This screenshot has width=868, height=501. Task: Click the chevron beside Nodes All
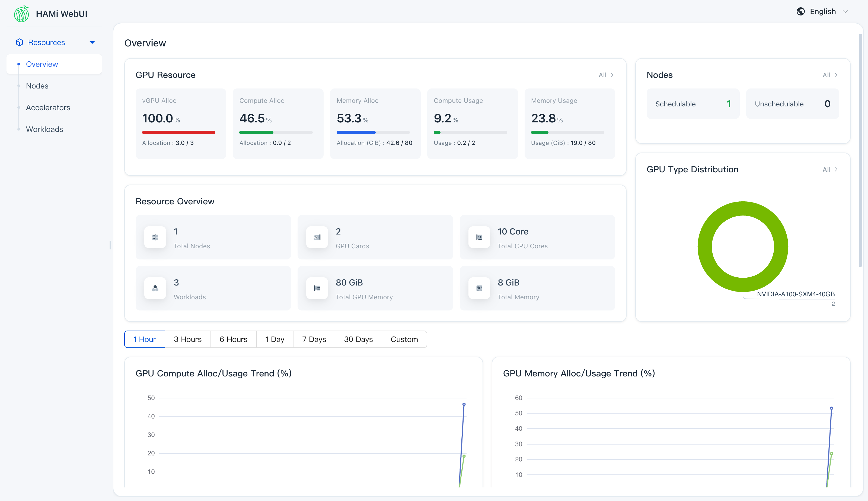(x=836, y=75)
